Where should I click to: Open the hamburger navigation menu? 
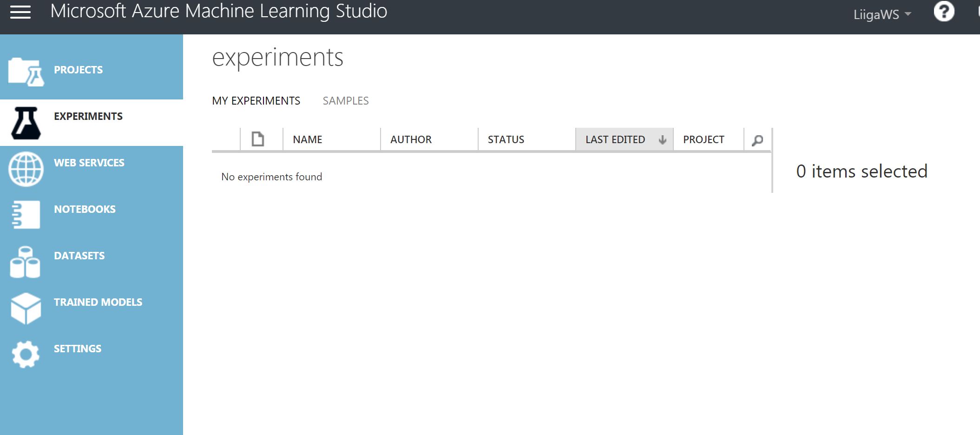point(20,13)
